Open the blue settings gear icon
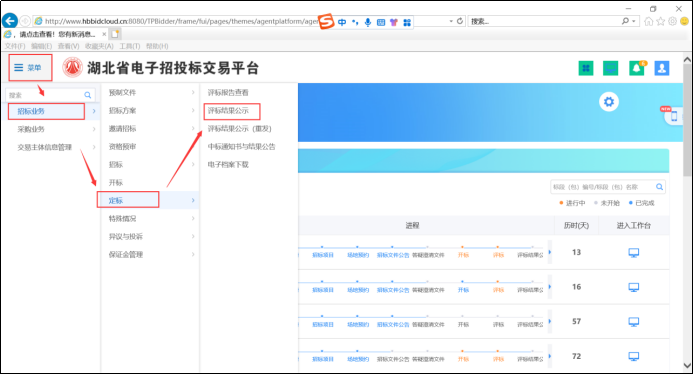The height and width of the screenshot is (375, 694). 609,102
